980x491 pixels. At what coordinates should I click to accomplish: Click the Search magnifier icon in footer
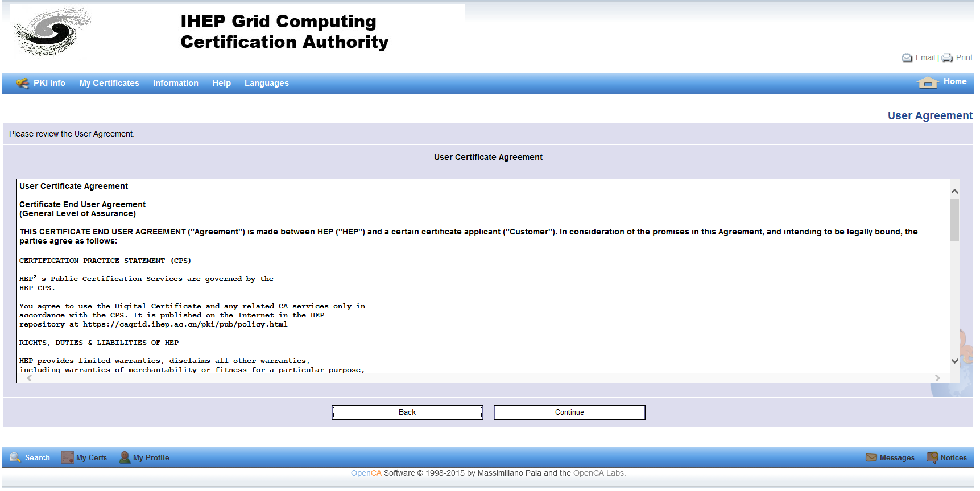[x=15, y=457]
